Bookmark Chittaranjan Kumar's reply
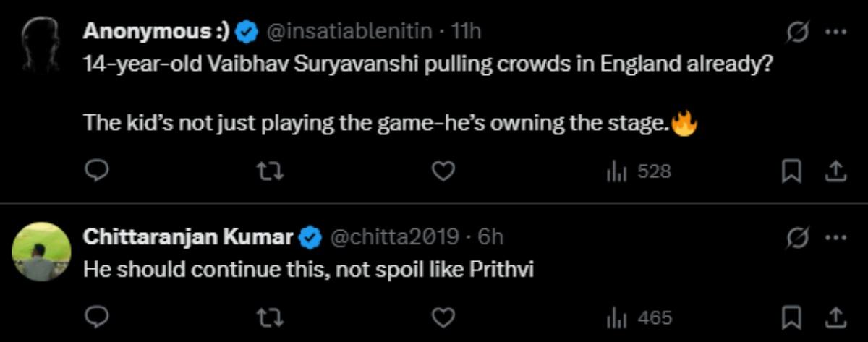Screen dimensions: 868x342 click(792, 317)
